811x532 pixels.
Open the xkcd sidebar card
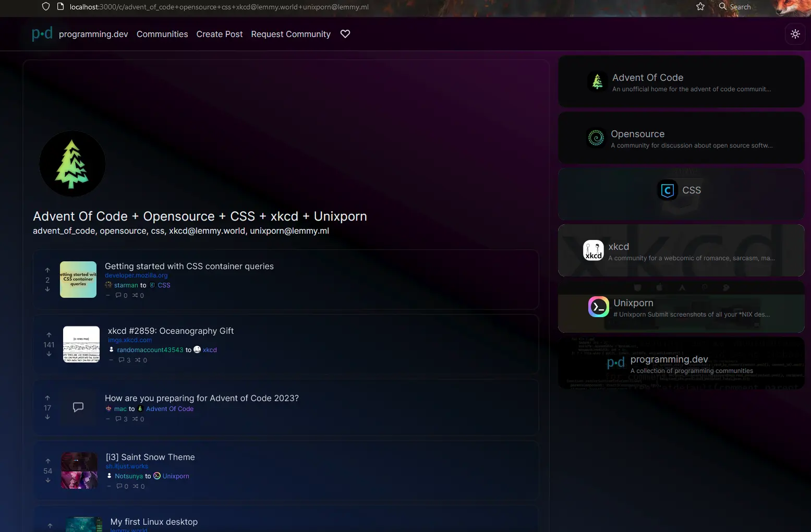[681, 250]
